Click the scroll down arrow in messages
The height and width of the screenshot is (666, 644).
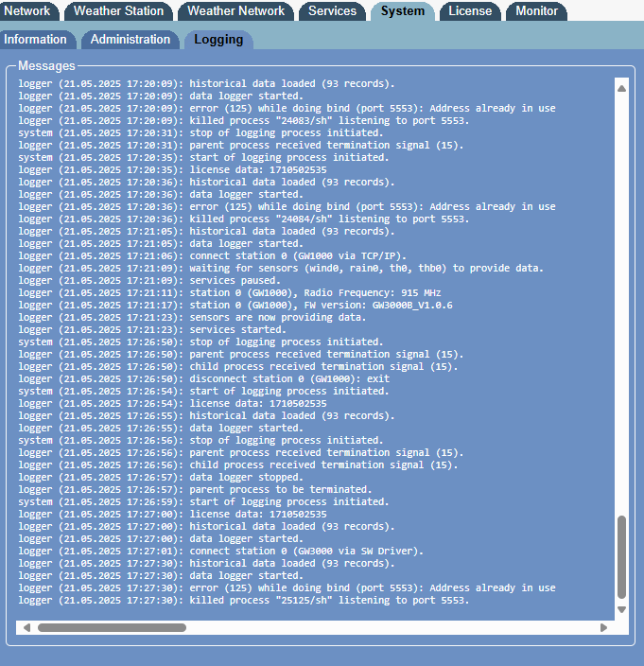(621, 609)
